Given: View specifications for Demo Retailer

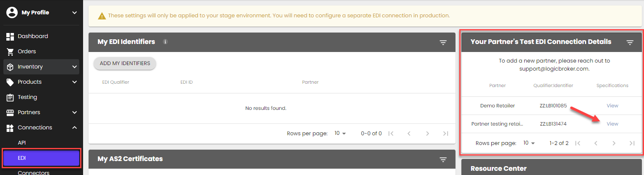Looking at the screenshot, I should click(x=612, y=106).
